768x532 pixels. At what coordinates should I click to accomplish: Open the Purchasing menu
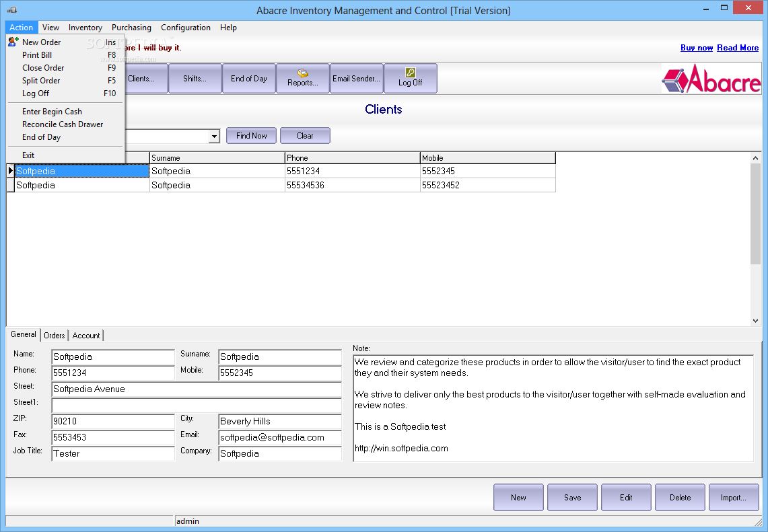pos(131,28)
